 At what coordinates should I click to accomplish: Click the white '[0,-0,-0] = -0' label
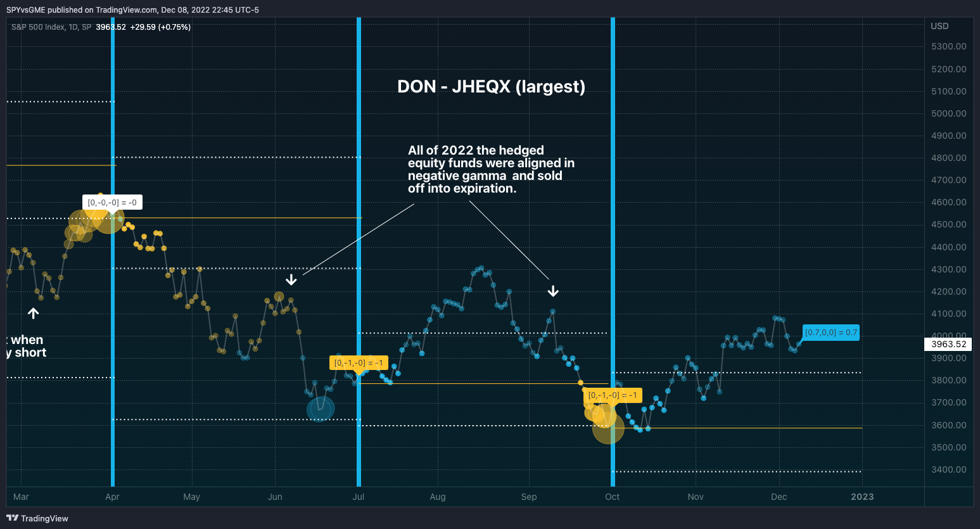112,203
